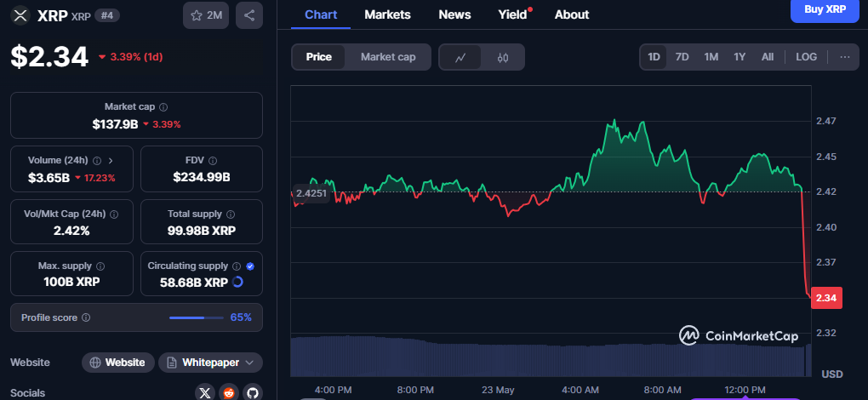Switch to candlestick chart icon
868x400 pixels.
[503, 57]
